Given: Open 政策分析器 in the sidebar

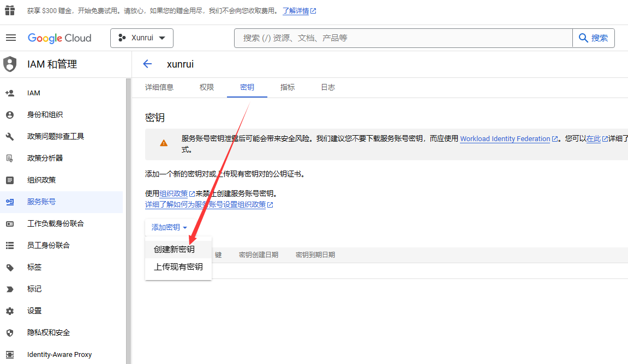Looking at the screenshot, I should (61, 159).
